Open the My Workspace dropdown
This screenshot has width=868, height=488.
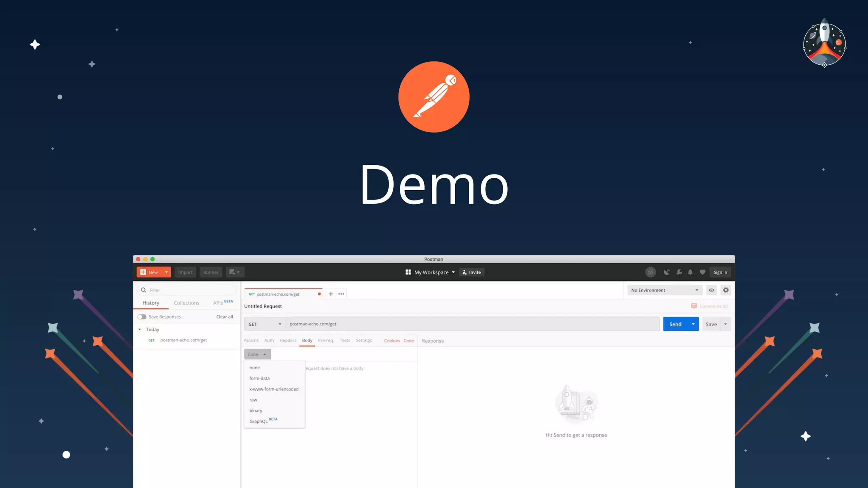[430, 272]
